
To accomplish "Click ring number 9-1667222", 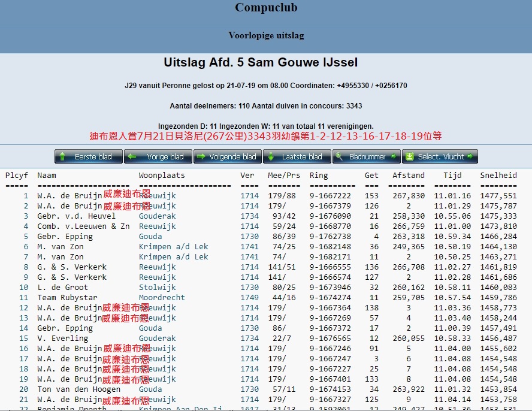I will [330, 196].
